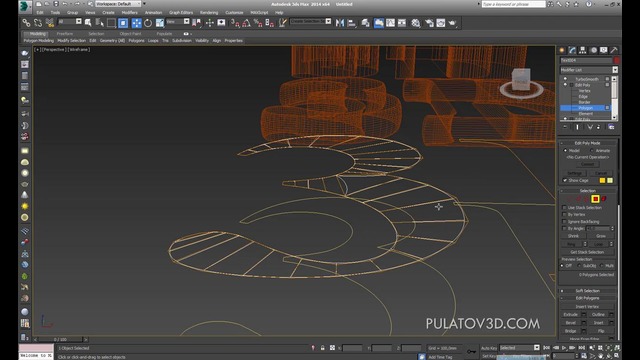
Task: Click the Insert Vertex button
Action: 587,307
